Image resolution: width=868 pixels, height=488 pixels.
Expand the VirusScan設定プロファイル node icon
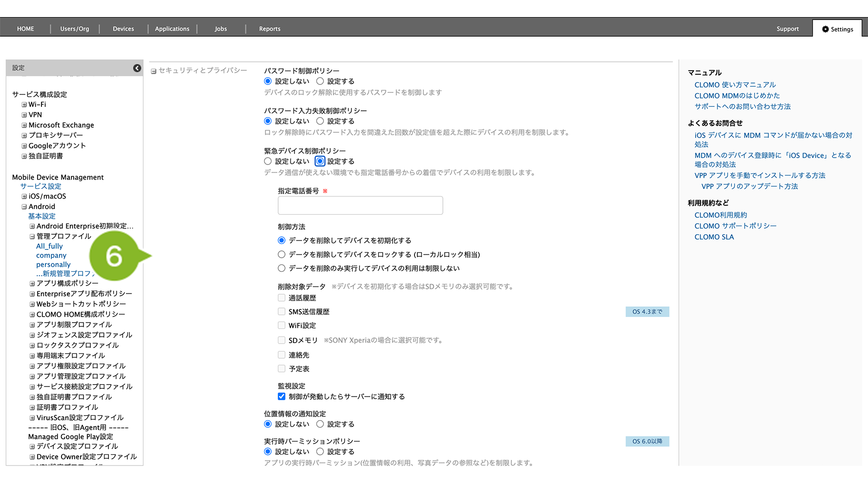coord(32,418)
